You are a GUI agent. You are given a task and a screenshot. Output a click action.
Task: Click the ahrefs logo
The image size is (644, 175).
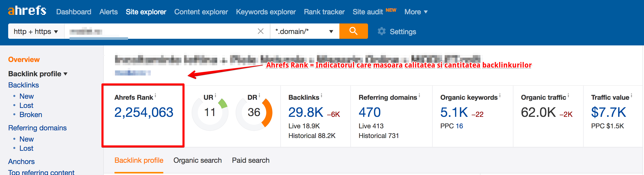pos(27,10)
